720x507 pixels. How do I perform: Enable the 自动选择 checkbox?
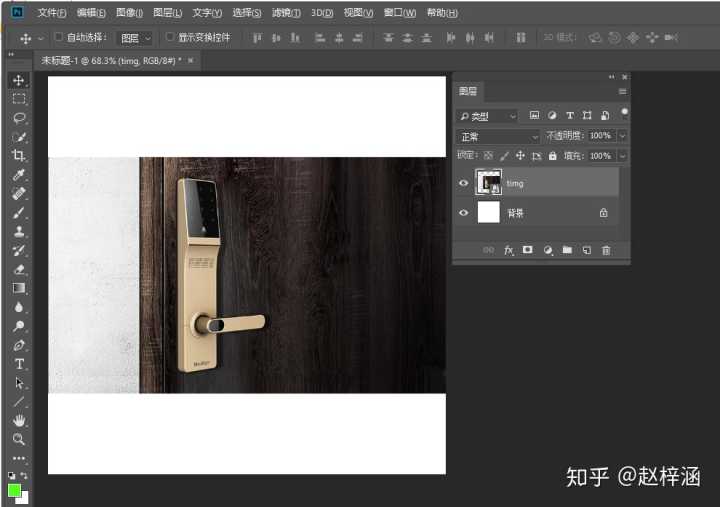tap(58, 37)
